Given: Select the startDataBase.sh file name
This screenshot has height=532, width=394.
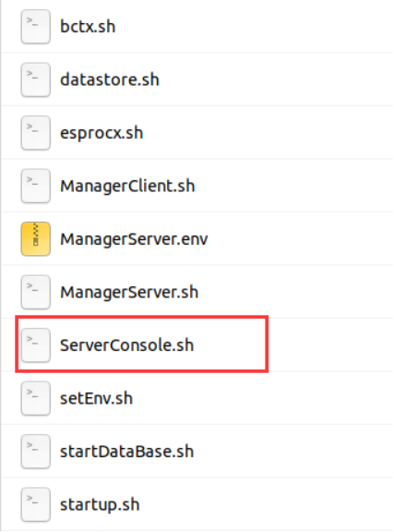Looking at the screenshot, I should click(126, 452).
